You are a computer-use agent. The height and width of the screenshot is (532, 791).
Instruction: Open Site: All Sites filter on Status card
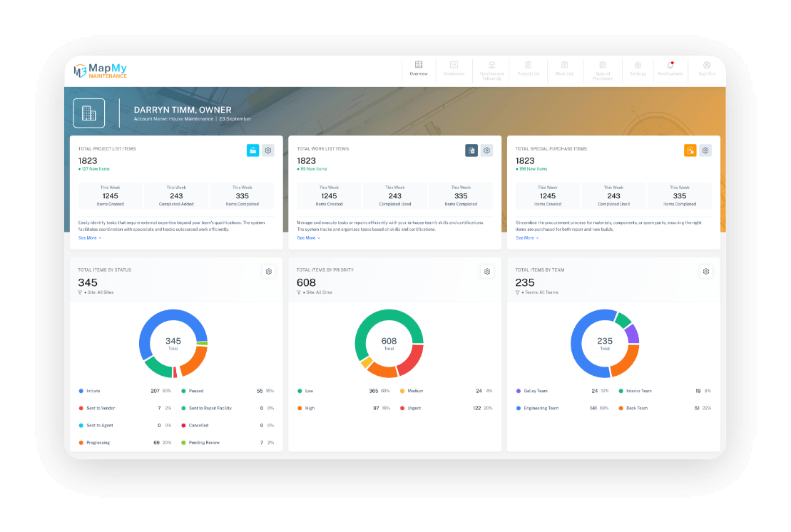click(x=99, y=292)
